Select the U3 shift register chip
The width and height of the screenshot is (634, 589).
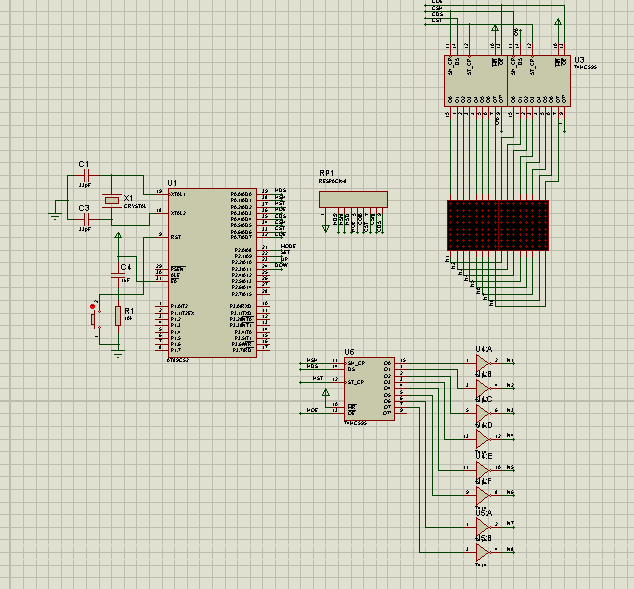tap(539, 81)
